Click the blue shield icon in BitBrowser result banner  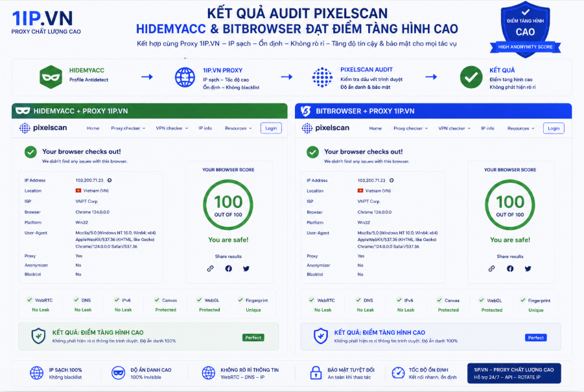[321, 336]
